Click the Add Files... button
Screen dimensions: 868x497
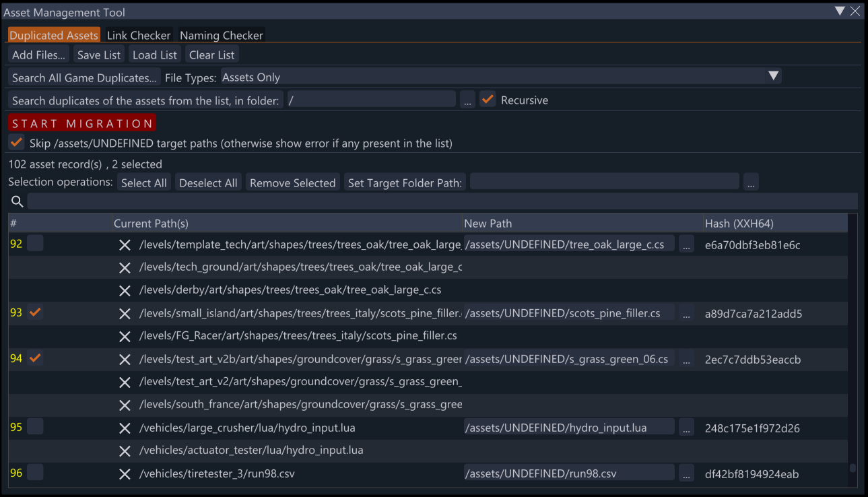click(38, 55)
